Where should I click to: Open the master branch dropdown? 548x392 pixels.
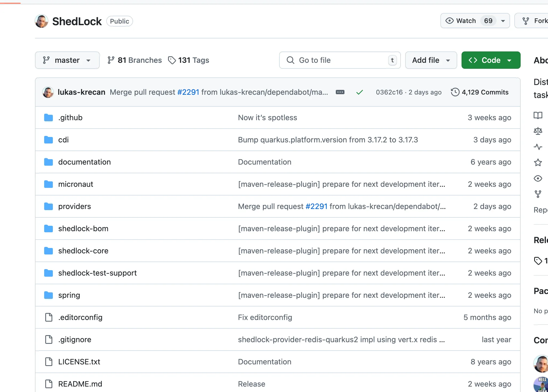tap(67, 60)
